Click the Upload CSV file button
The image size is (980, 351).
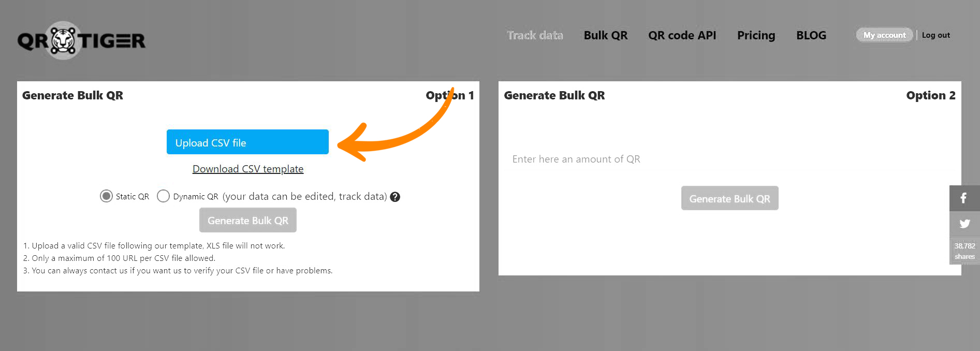coord(247,142)
